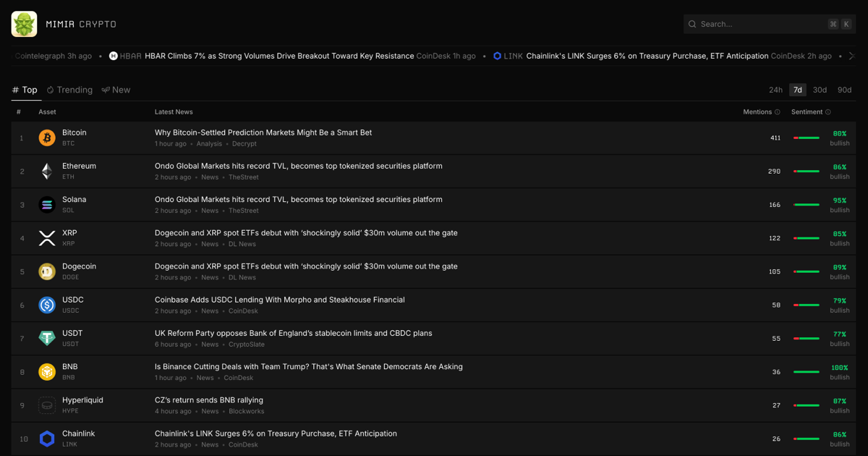Open the Ondo Global Markets article in Ethereum row
Image resolution: width=868 pixels, height=456 pixels.
pyautogui.click(x=299, y=166)
